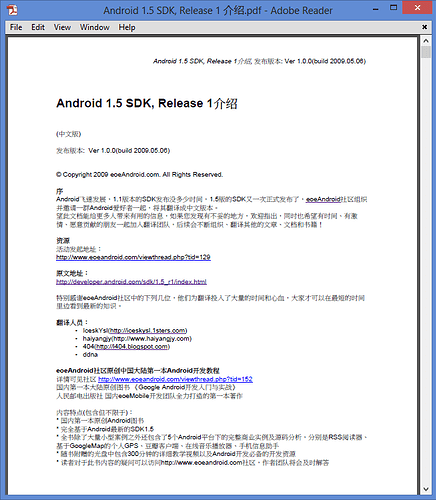This screenshot has width=436, height=500.
Task: Click the document title heading text
Action: [x=147, y=103]
